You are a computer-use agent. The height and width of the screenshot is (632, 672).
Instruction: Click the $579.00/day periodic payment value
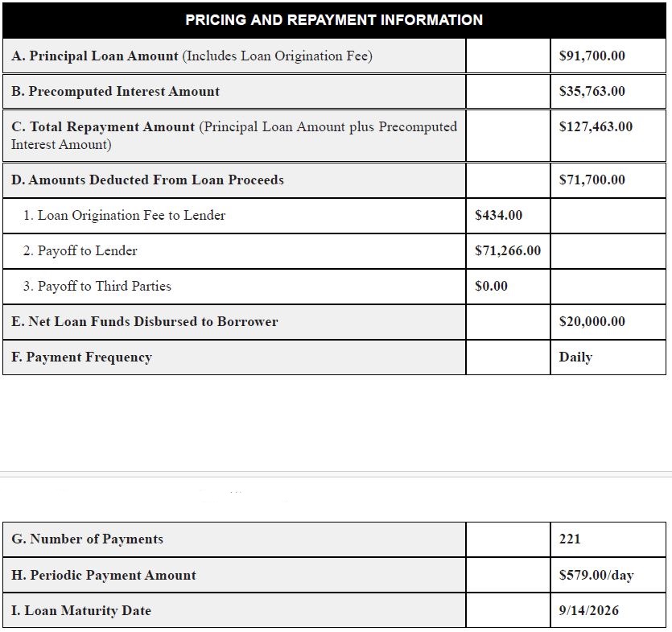click(596, 575)
